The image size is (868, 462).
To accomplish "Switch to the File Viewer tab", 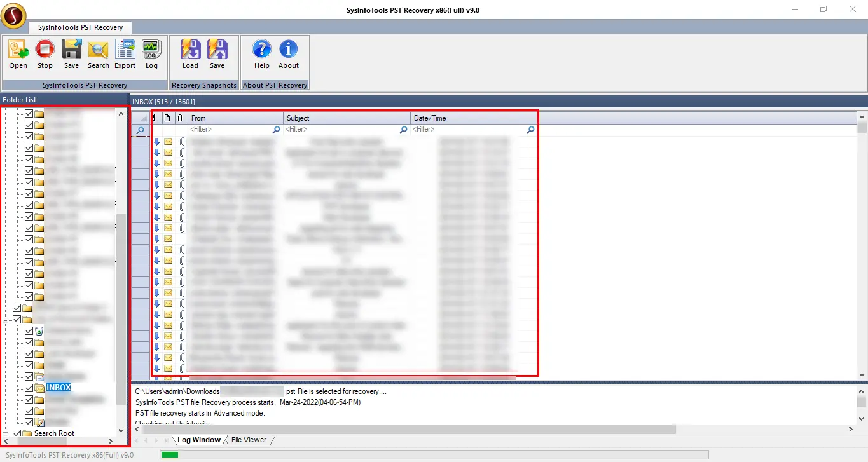I will click(x=249, y=440).
